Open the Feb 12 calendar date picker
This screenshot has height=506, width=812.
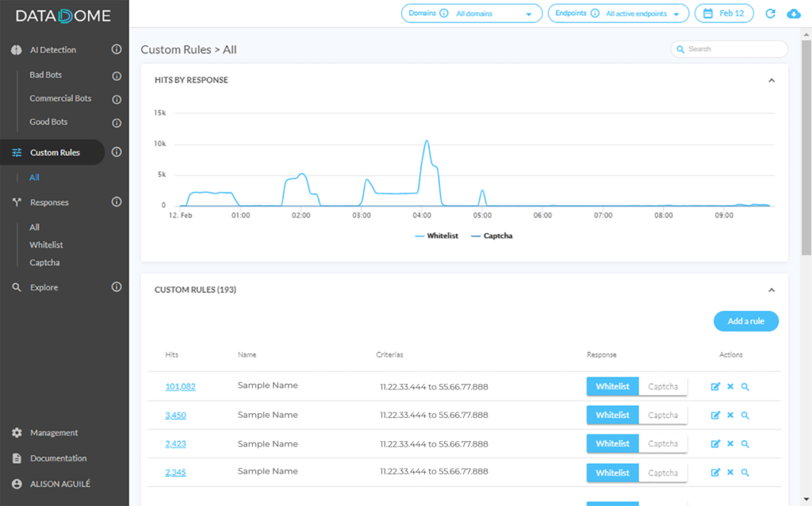click(x=724, y=13)
